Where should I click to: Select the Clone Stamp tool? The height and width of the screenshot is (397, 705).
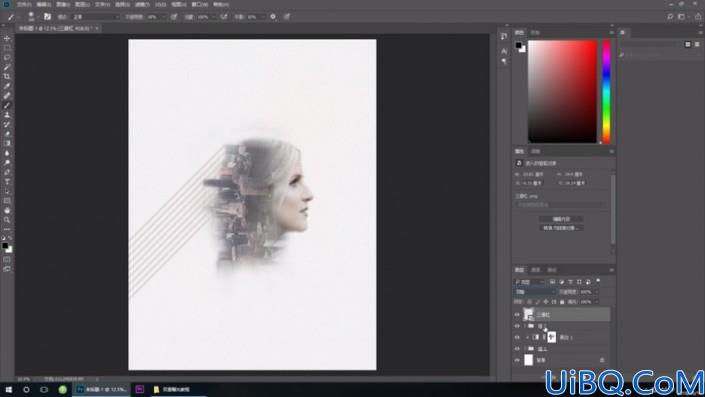point(7,115)
